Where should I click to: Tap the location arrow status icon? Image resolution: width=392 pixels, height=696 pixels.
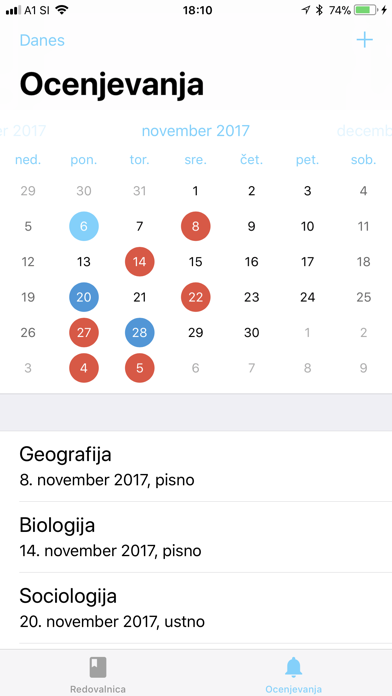coord(305,10)
